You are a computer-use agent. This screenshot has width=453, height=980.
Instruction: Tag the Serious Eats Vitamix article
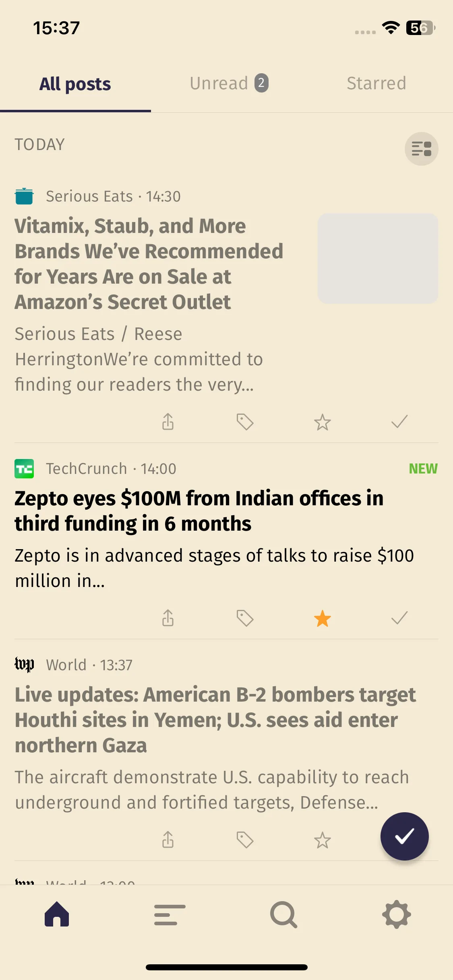pyautogui.click(x=245, y=422)
